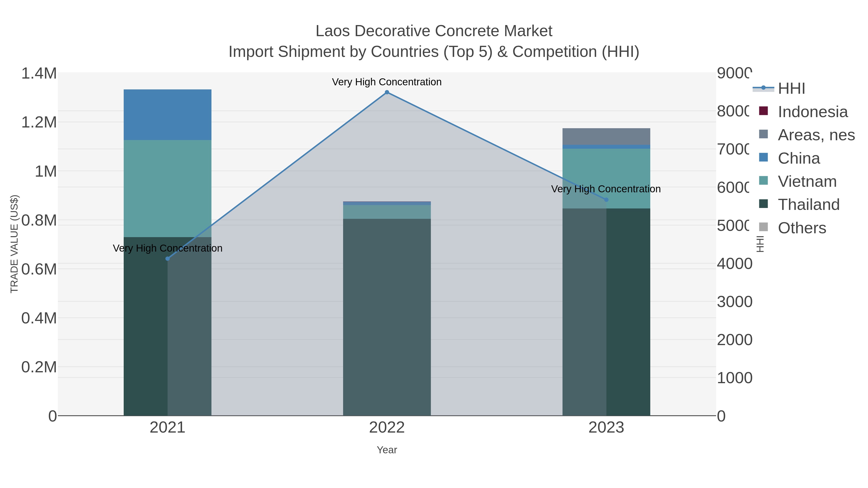
Task: Click the 0.6M y-axis tick label
Action: (39, 269)
